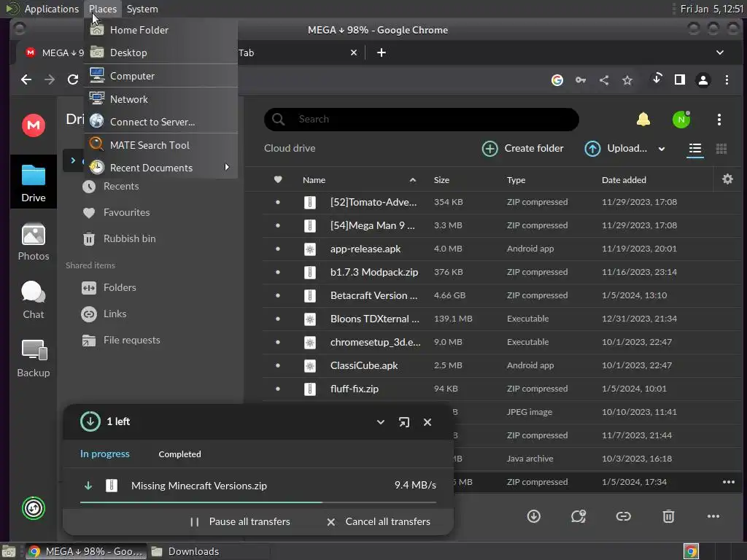Open Chrome tab search dropdown

[720, 52]
